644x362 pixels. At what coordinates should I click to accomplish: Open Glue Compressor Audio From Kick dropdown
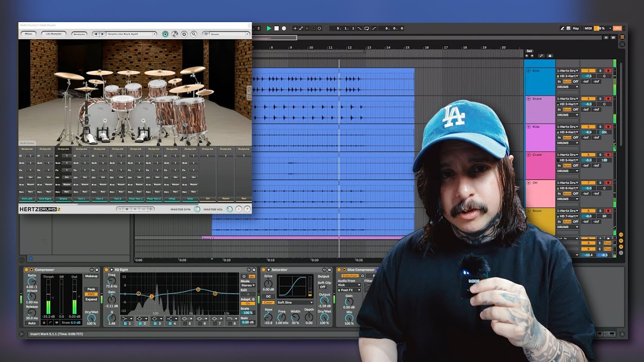[x=349, y=285]
